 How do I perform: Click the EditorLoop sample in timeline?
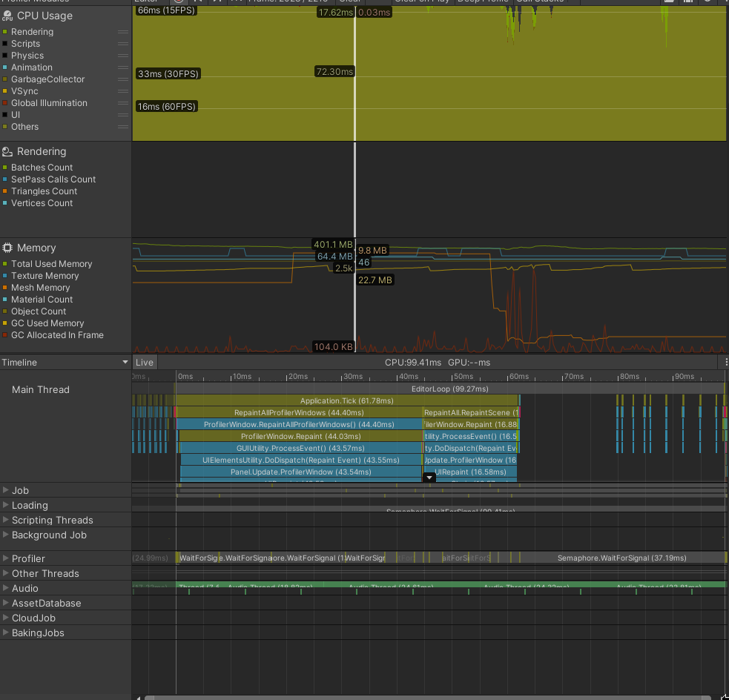449,389
